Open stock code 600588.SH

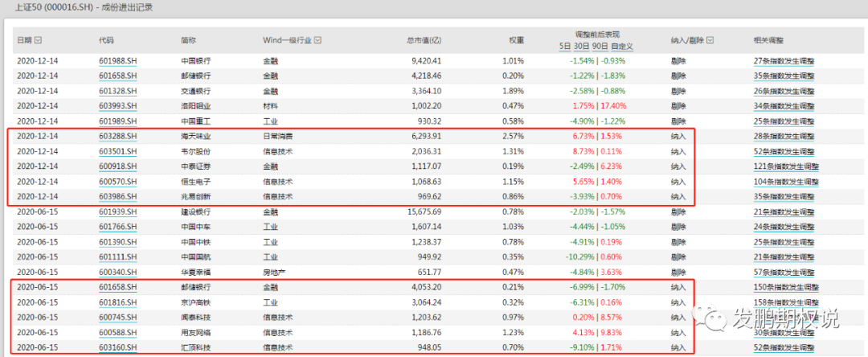117,333
